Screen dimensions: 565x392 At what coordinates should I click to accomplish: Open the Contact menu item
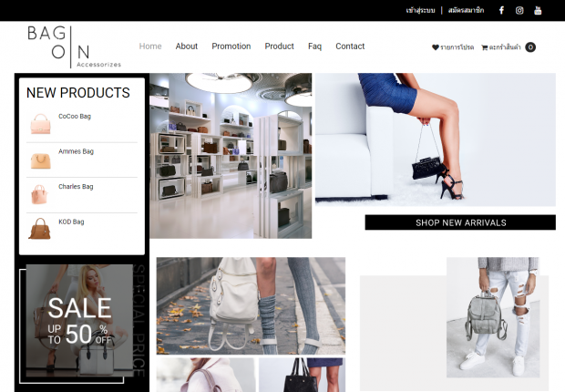tap(350, 46)
